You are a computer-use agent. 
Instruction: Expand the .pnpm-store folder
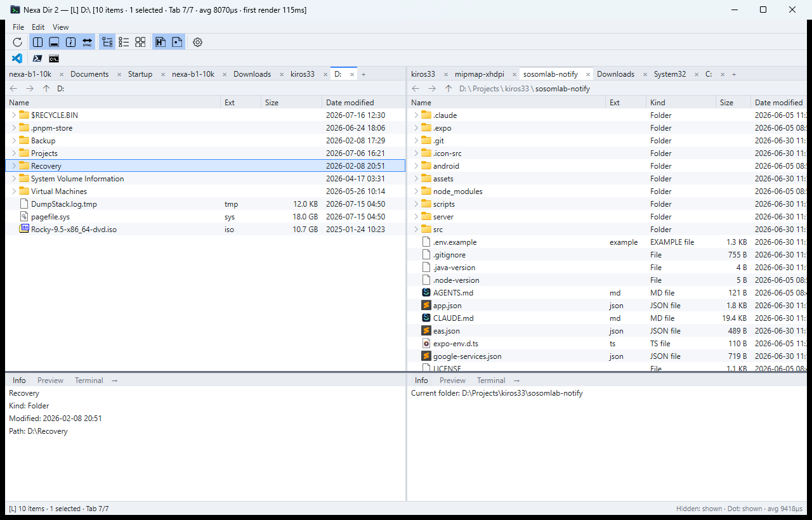tap(13, 127)
